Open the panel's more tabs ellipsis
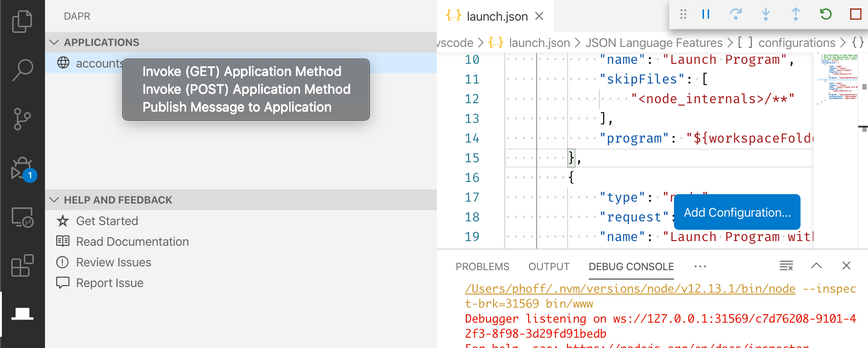 coord(700,266)
